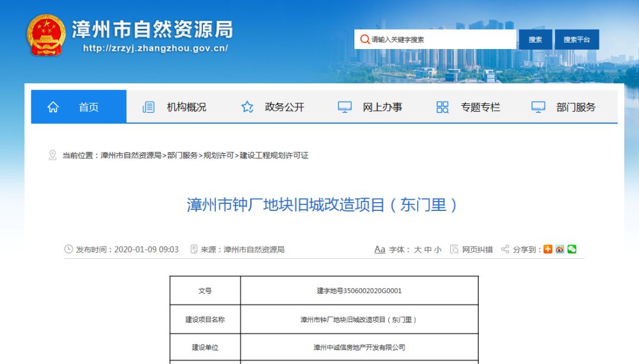Viewport: 639px width, 364px height.
Task: Click the location pin icon in breadcrumb
Action: [x=52, y=155]
